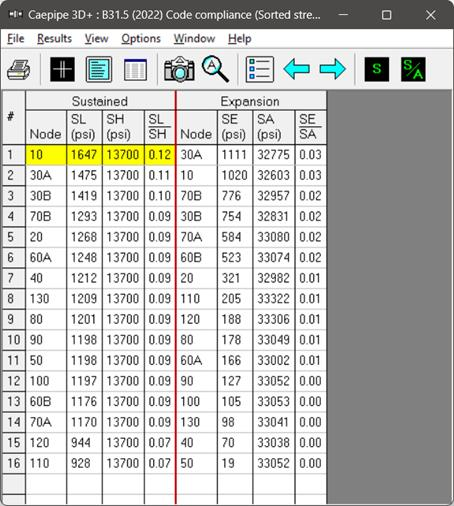Open the checklist results selection icon

pos(260,69)
